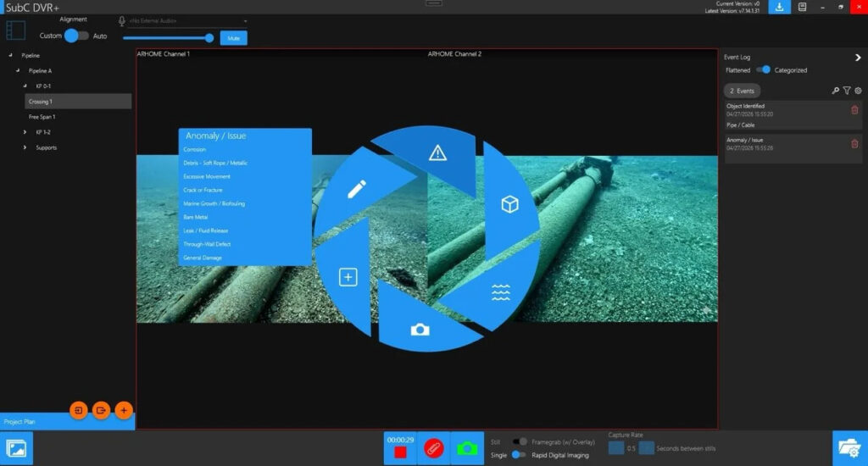Viewport: 868px width, 466px height.
Task: Pick Through-Wall Defect option
Action: point(207,244)
